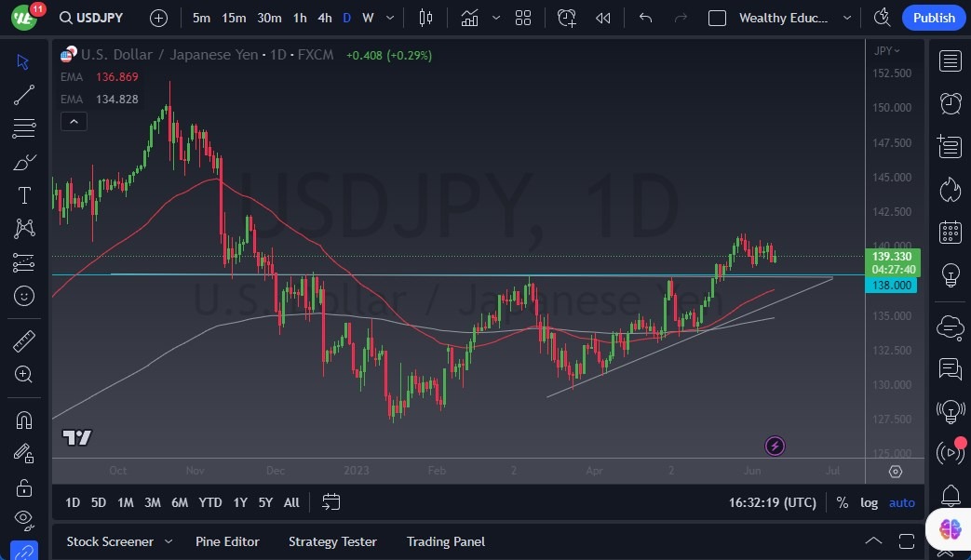
Task: Set date range to YTD
Action: tap(209, 502)
